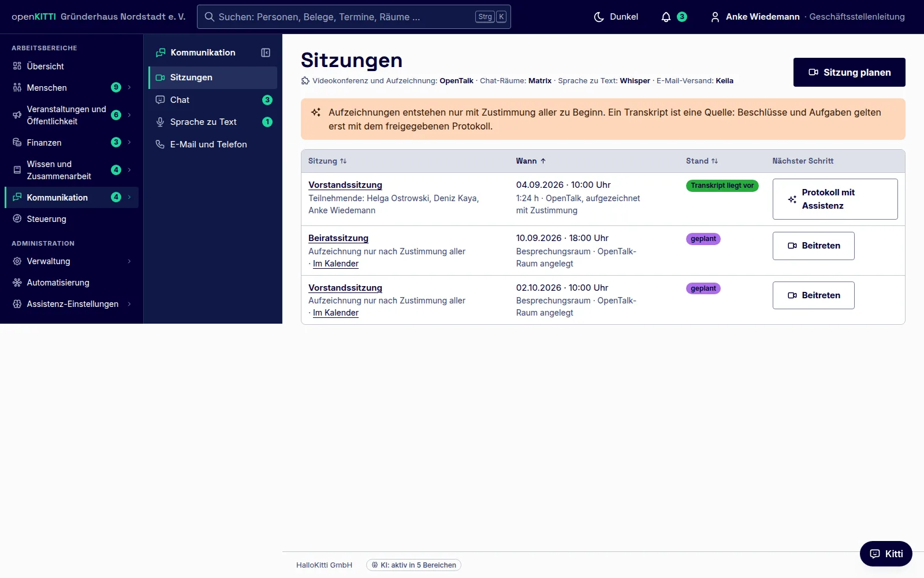Click the Sitzung planen button
The height and width of the screenshot is (578, 924).
[849, 72]
